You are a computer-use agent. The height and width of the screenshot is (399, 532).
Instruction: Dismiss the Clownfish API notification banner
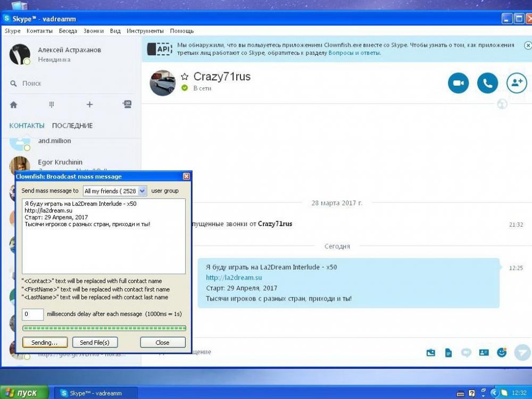coord(527,45)
